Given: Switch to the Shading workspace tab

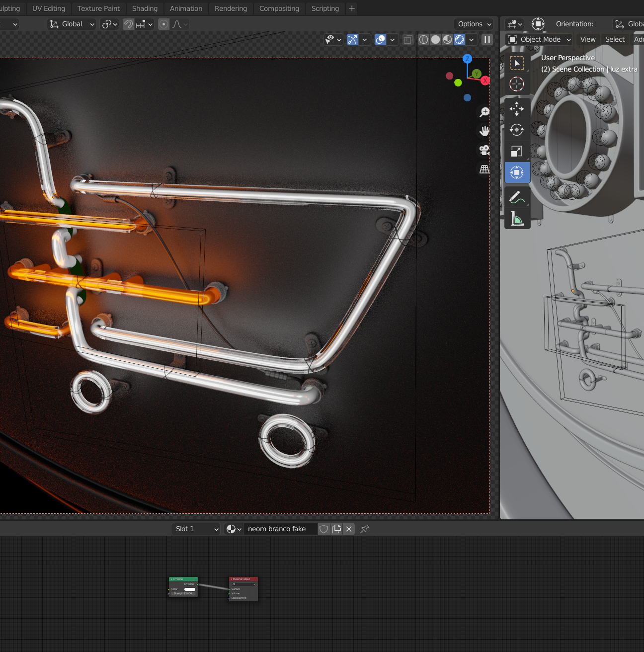Looking at the screenshot, I should tap(145, 8).
